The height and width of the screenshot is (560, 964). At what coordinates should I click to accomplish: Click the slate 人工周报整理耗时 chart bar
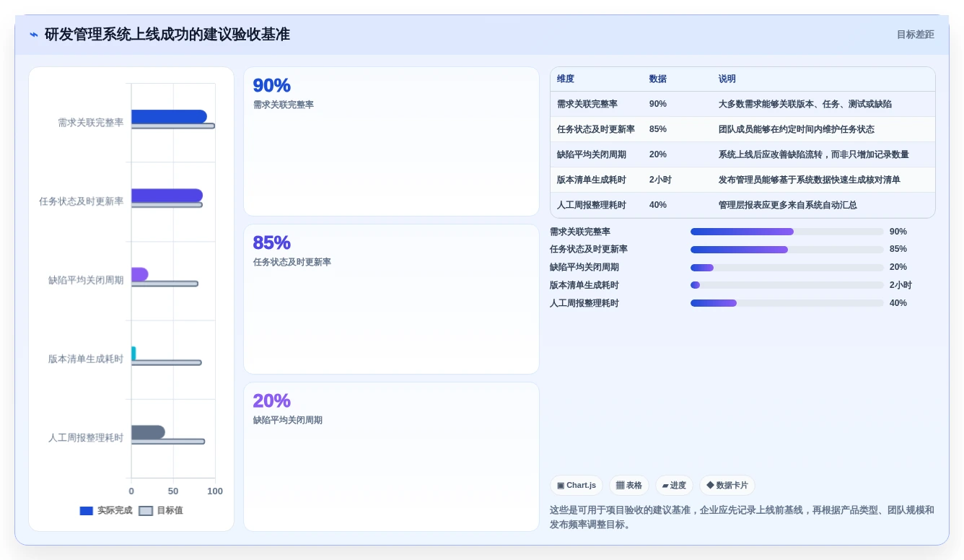[148, 432]
